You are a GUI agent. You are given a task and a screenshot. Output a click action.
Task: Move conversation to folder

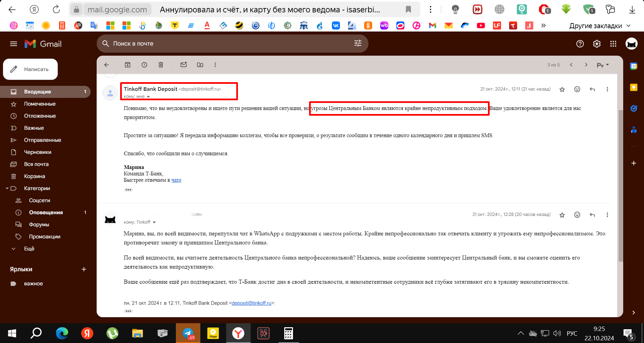(200, 65)
